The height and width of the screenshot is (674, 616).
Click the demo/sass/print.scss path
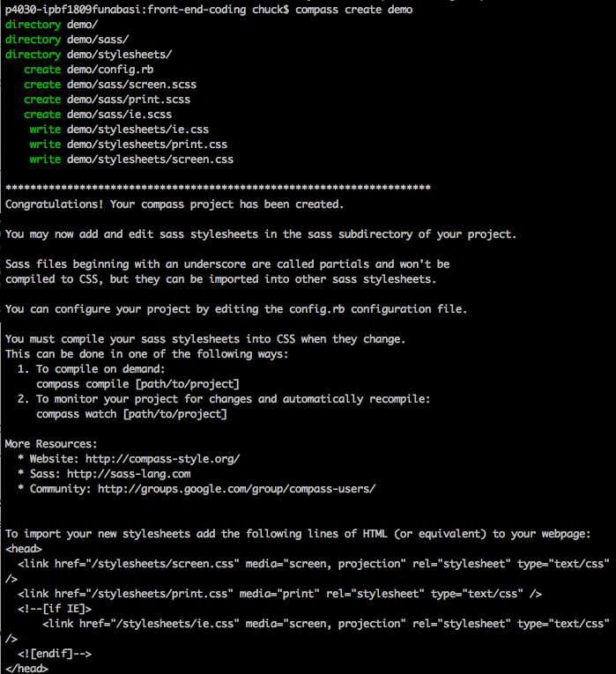[x=129, y=100]
